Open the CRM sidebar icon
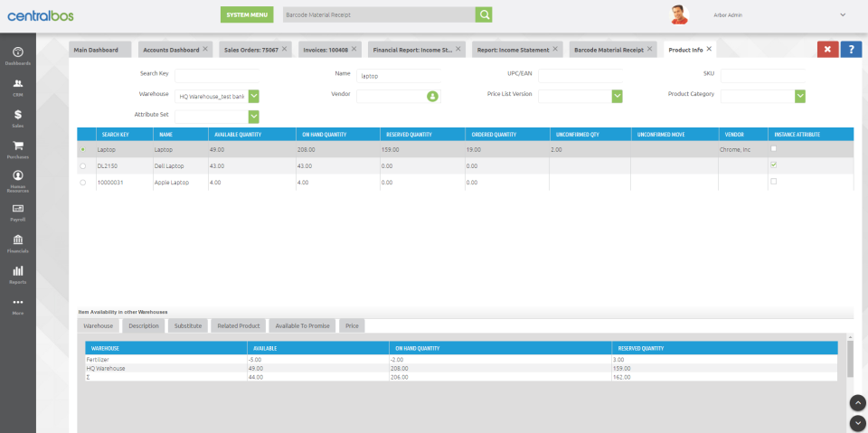This screenshot has height=433, width=868. coord(18,83)
